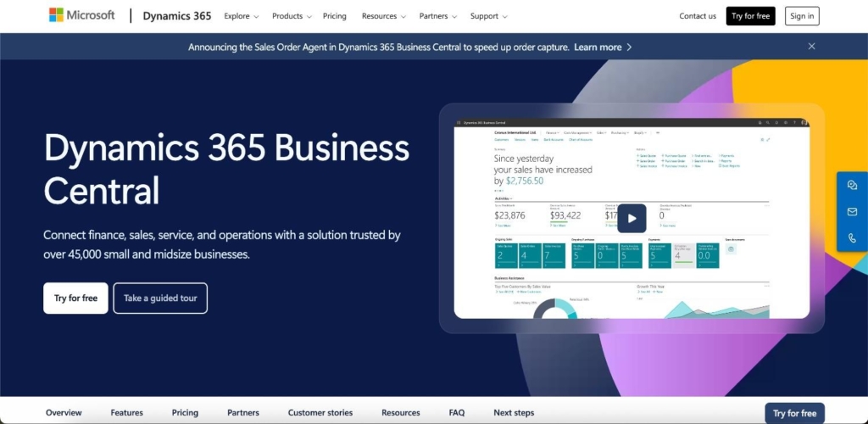
Task: Select the Resources tab in bottom bar
Action: point(401,413)
